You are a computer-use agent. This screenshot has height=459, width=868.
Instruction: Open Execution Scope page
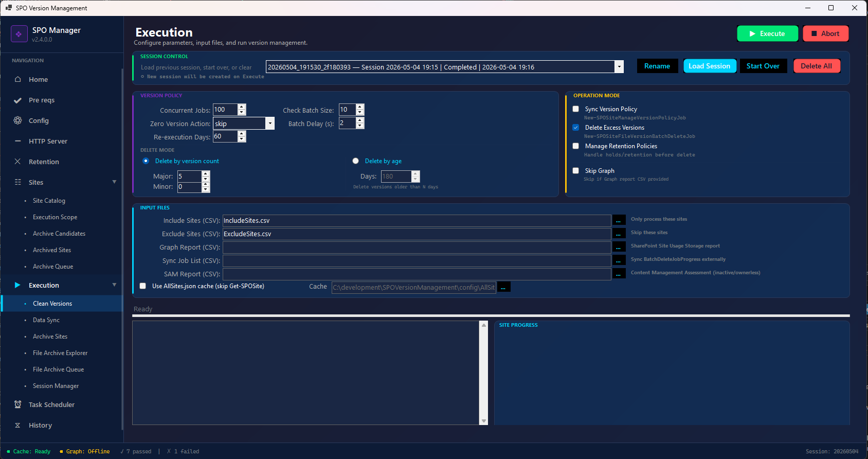pyautogui.click(x=55, y=217)
